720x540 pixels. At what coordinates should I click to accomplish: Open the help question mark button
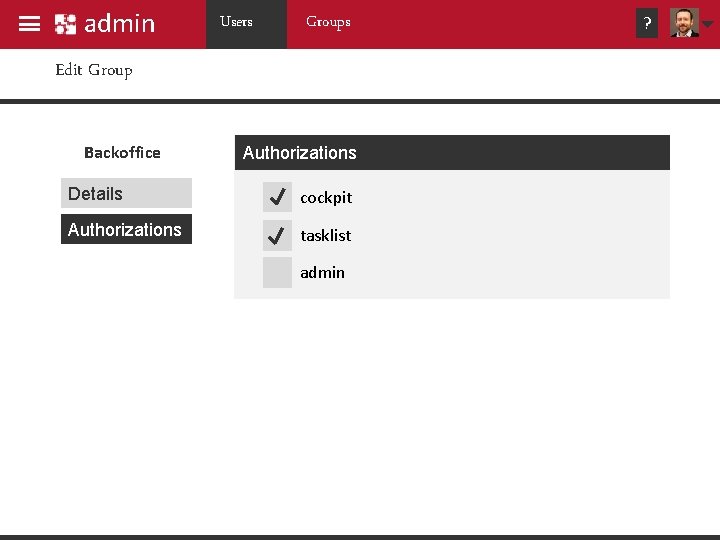(647, 23)
